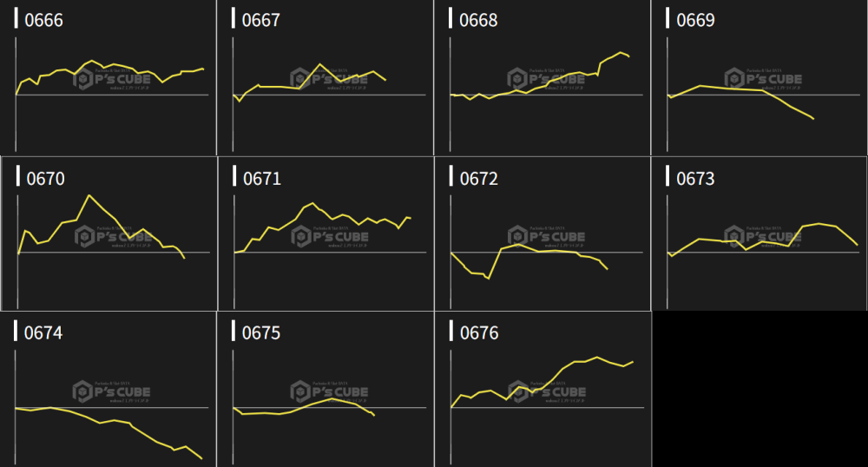Select the P's CUBE logo in graph 0676
This screenshot has width=868, height=467.
546,392
